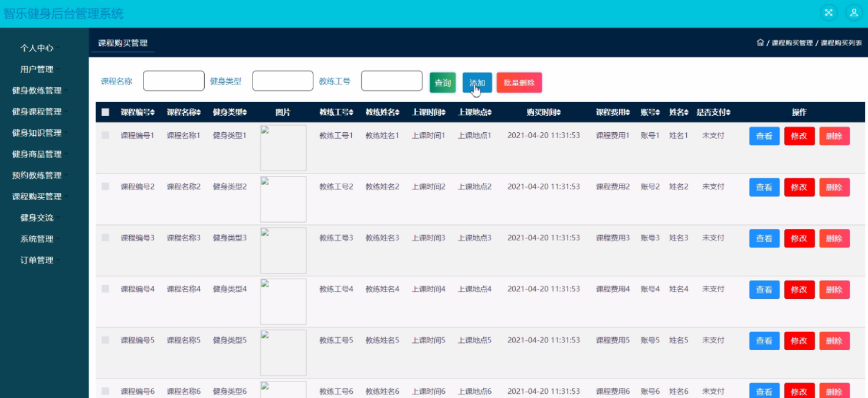Focus the 教练工号 search field

point(392,81)
